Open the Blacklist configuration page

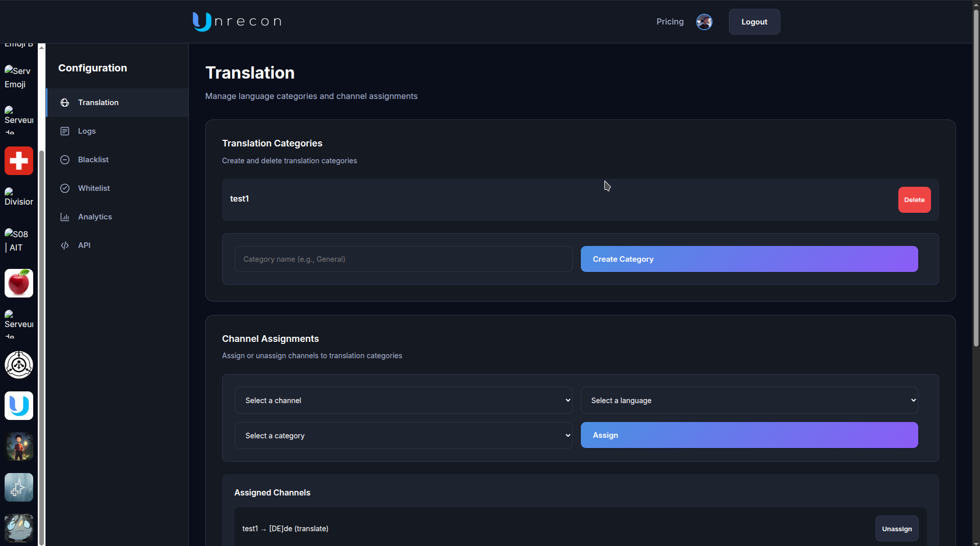pyautogui.click(x=117, y=160)
